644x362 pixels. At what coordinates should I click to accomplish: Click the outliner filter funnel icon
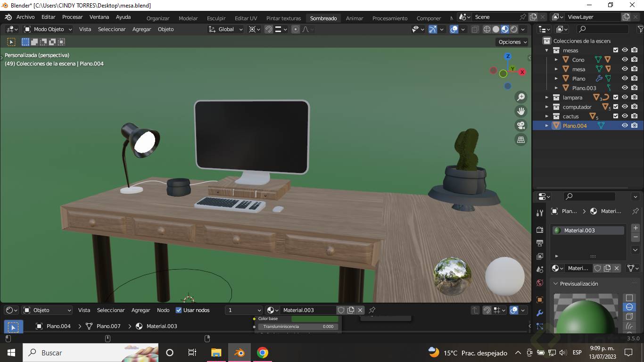[x=640, y=29]
